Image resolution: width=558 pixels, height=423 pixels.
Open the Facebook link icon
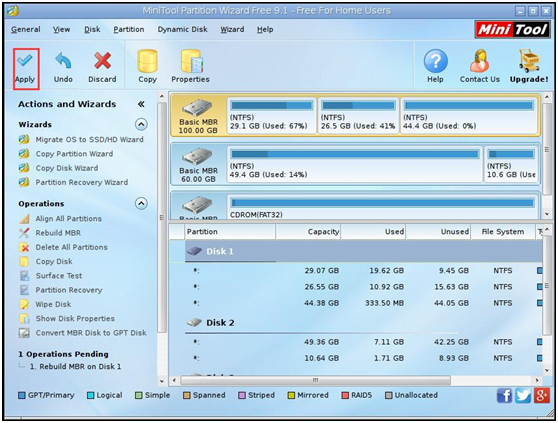pyautogui.click(x=504, y=395)
